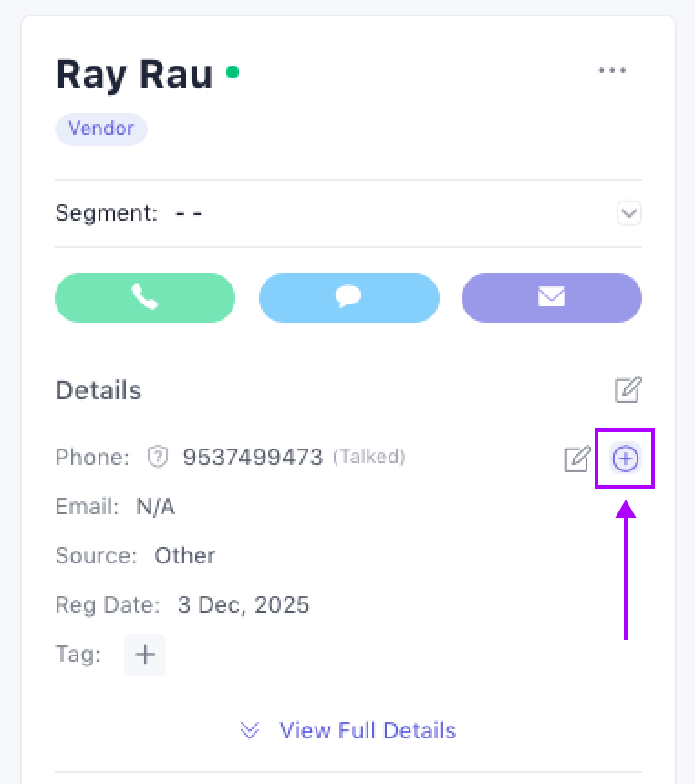The width and height of the screenshot is (695, 784).
Task: Click the purple email envelope button
Action: tap(551, 297)
